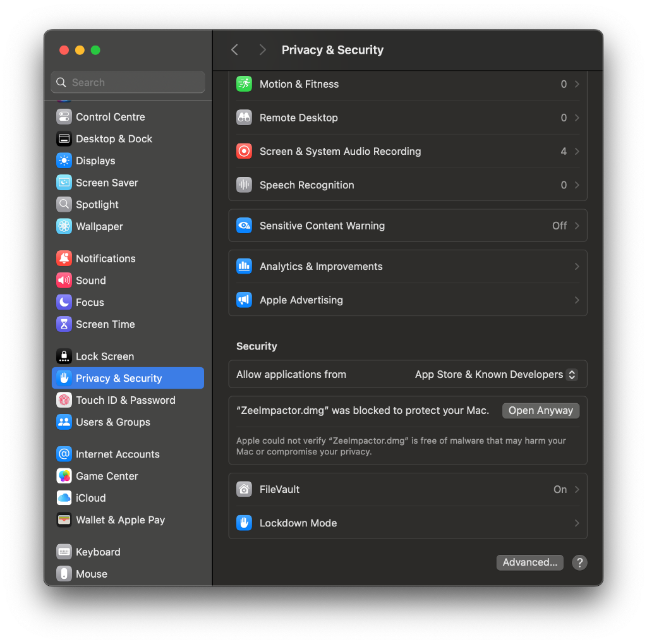The height and width of the screenshot is (644, 647).
Task: Click the Search field
Action: pos(128,82)
